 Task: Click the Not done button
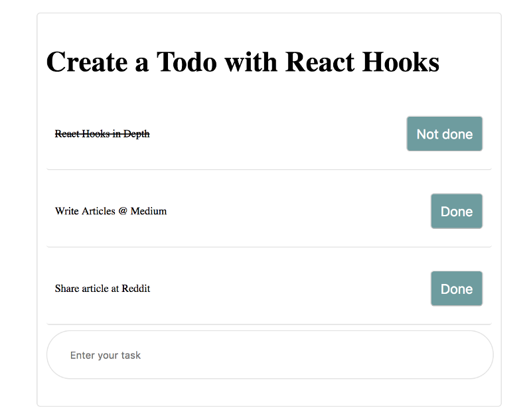pos(444,134)
